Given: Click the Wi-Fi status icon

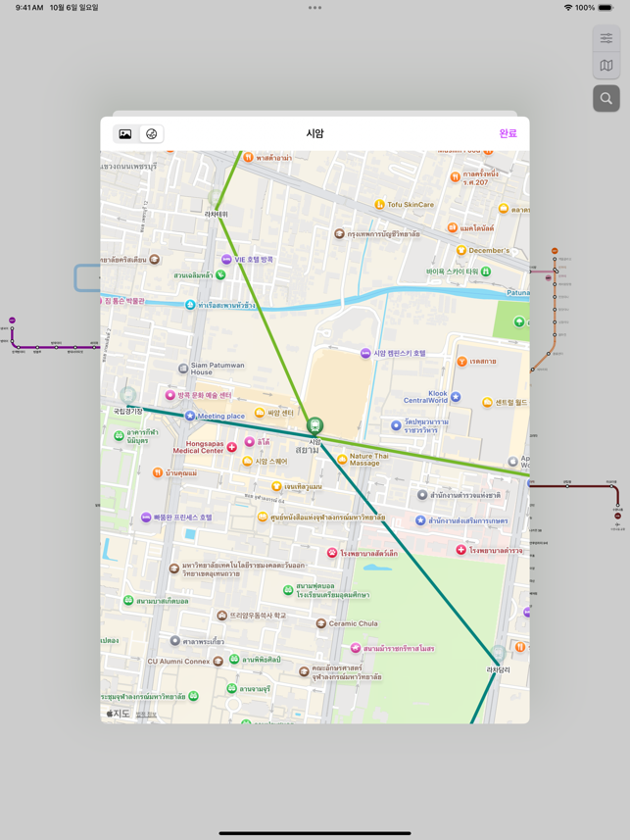Looking at the screenshot, I should pos(568,8).
